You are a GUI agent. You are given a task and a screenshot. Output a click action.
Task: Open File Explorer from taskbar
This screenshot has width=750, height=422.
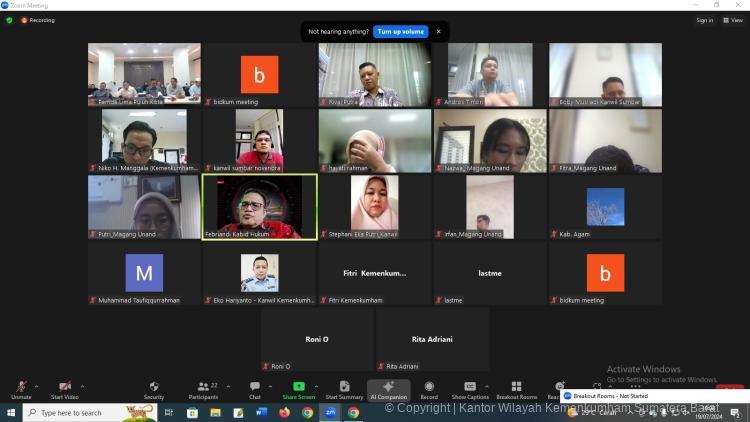(215, 412)
